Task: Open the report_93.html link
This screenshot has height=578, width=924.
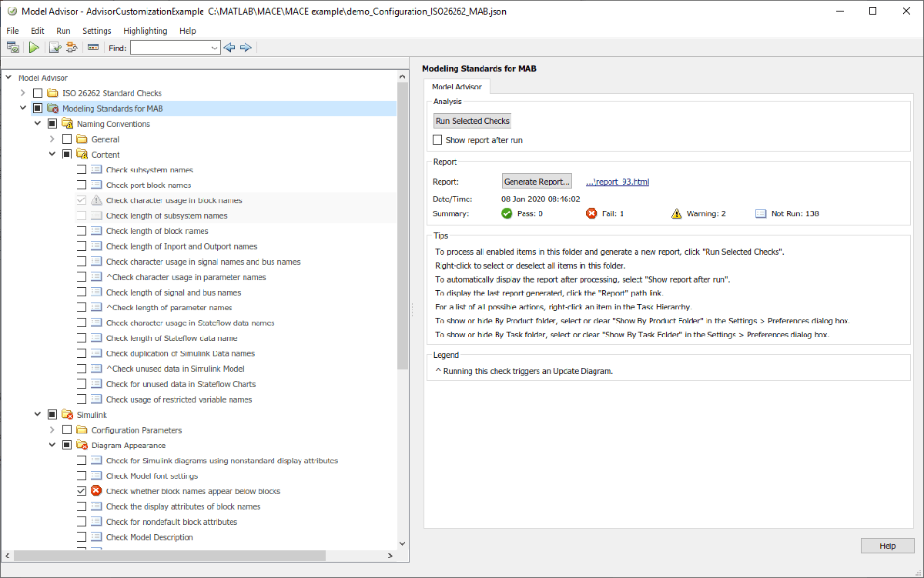Action: click(x=618, y=182)
